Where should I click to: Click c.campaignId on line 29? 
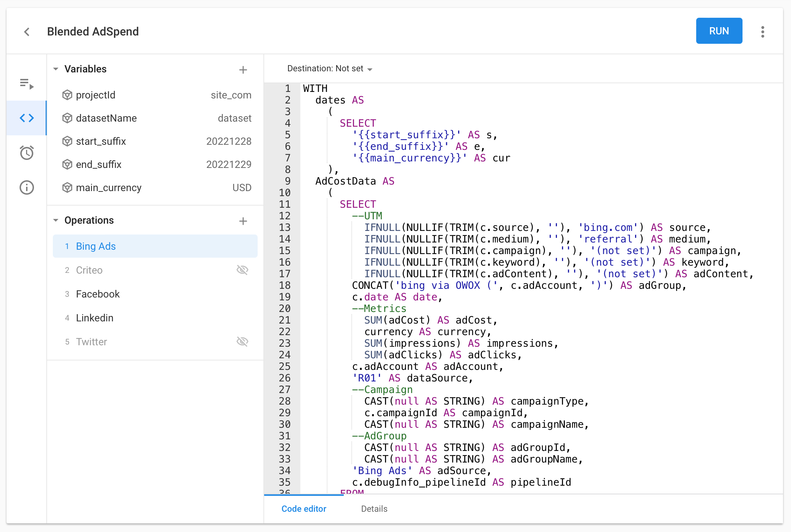(x=401, y=413)
